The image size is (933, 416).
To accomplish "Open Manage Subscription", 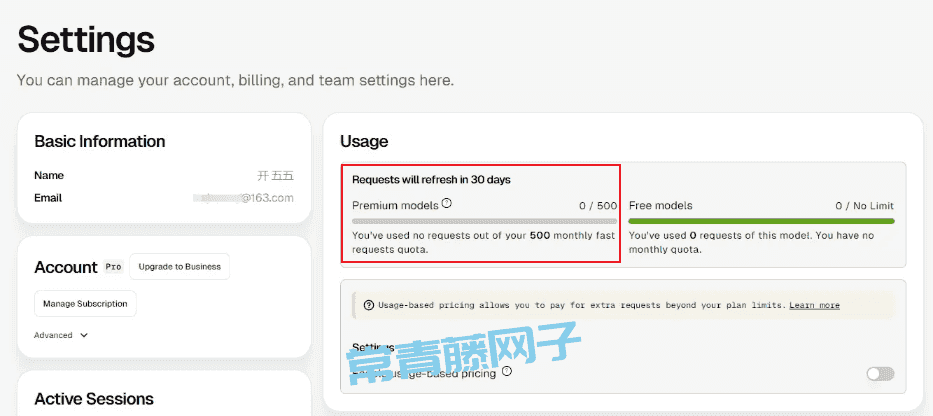I will pyautogui.click(x=85, y=304).
